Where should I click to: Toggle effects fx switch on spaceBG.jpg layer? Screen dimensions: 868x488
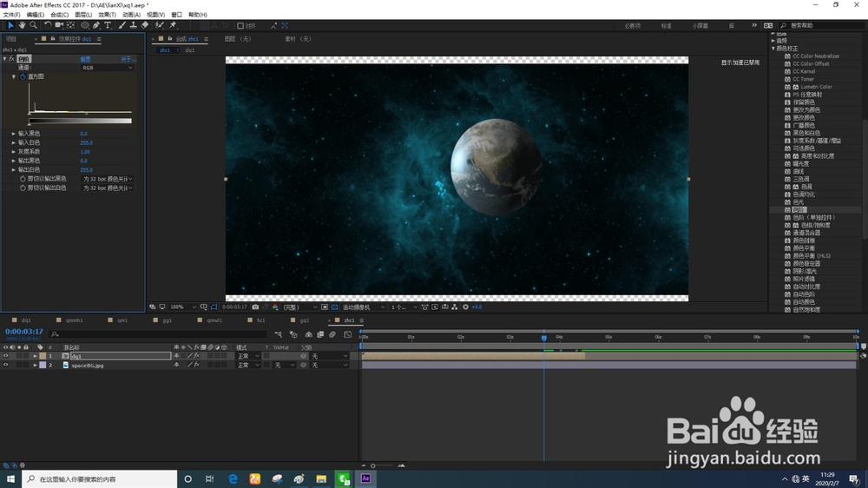[196, 366]
